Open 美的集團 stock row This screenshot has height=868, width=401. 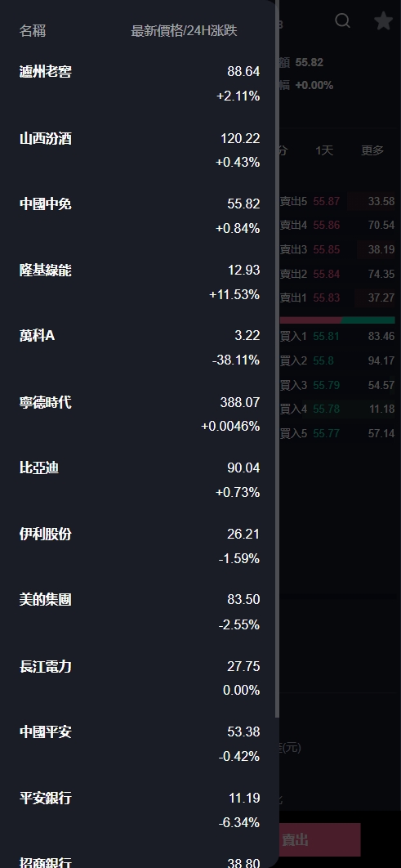[140, 611]
